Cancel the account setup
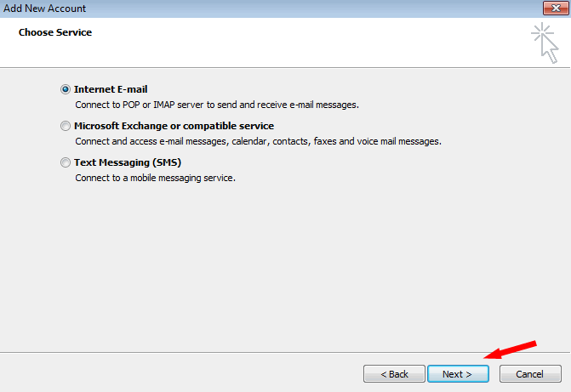 530,374
